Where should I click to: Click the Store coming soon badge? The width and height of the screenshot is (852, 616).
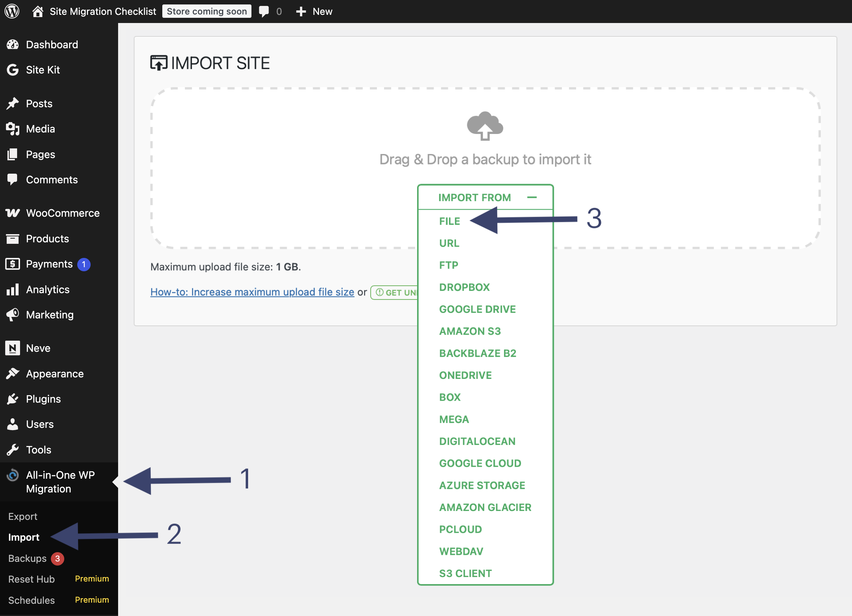point(207,11)
